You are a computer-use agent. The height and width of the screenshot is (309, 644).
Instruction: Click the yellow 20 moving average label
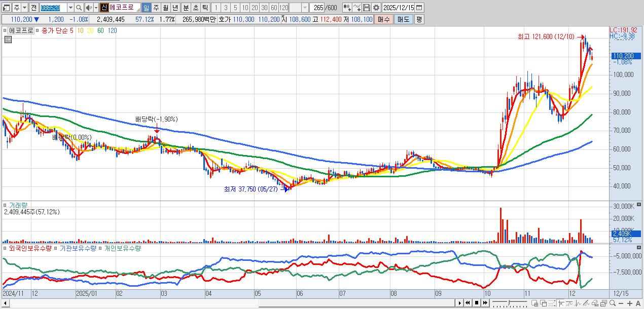(x=90, y=30)
